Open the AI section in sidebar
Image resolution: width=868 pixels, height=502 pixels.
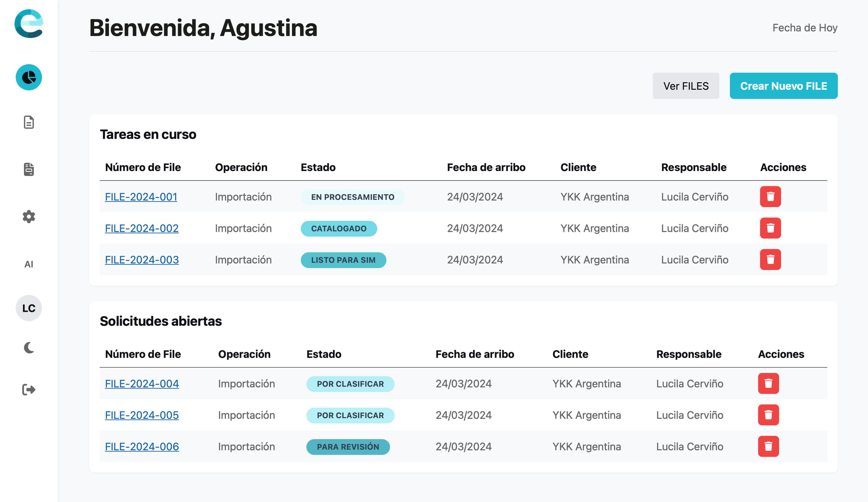[29, 264]
